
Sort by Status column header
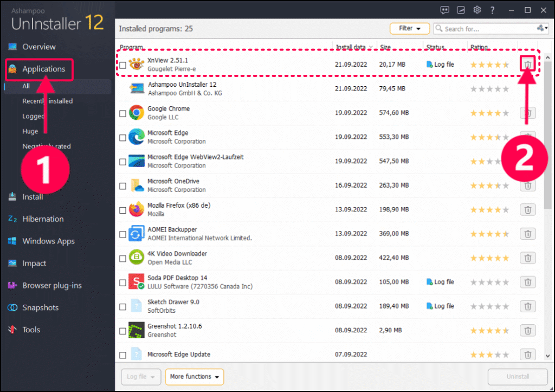click(x=435, y=47)
